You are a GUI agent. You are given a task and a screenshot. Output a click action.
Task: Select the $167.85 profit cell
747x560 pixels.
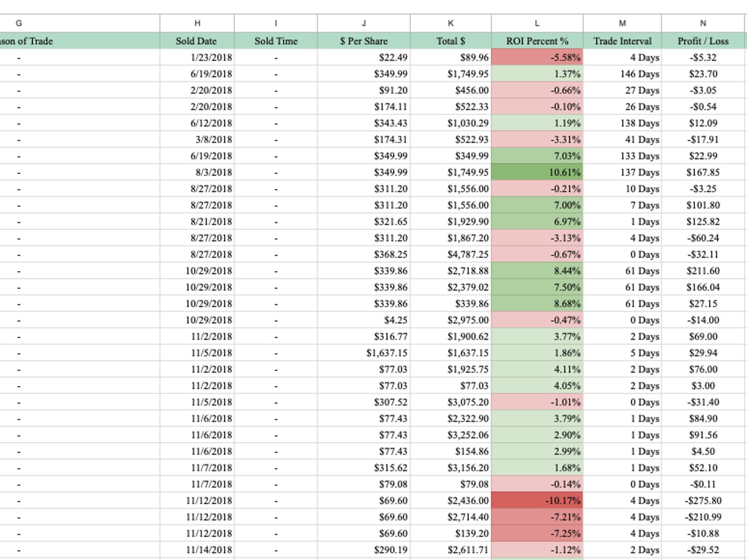[703, 172]
